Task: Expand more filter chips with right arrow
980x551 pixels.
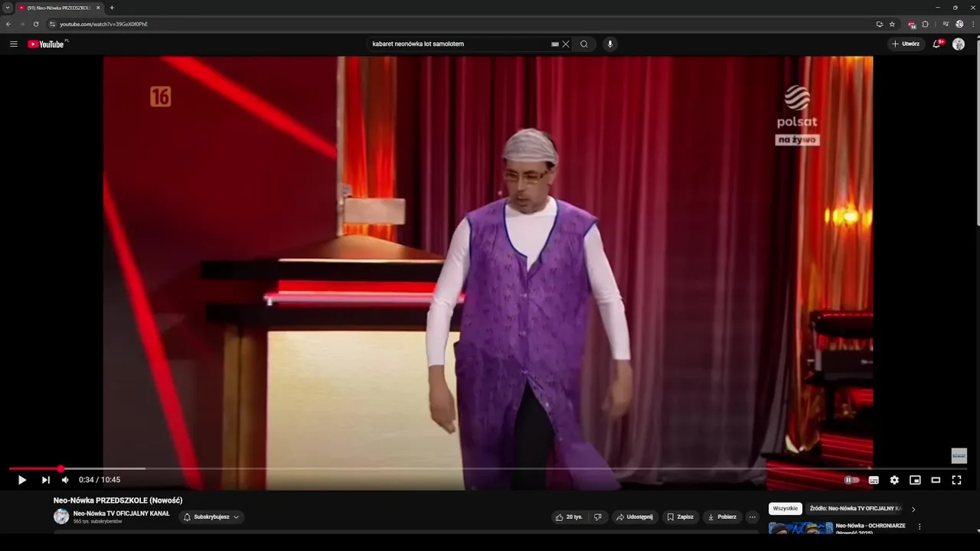Action: pyautogui.click(x=913, y=509)
